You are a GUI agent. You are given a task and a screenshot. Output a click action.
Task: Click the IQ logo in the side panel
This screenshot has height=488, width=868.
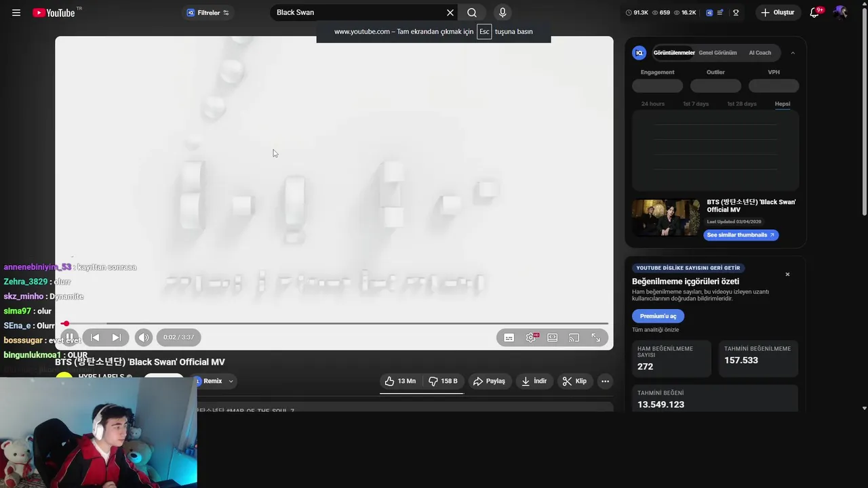[x=639, y=53]
